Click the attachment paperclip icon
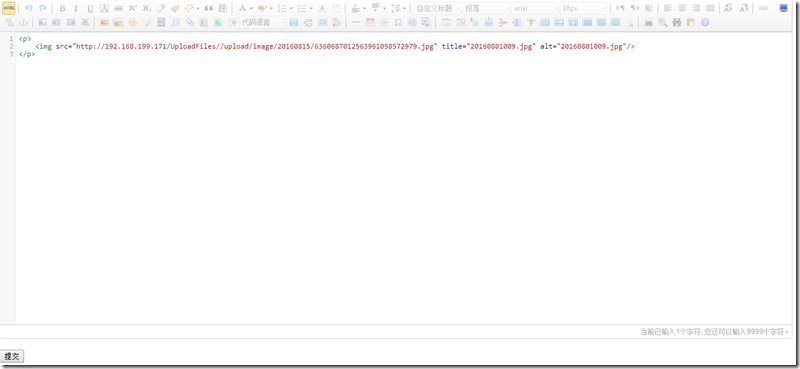This screenshot has width=800, height=369. coord(189,22)
